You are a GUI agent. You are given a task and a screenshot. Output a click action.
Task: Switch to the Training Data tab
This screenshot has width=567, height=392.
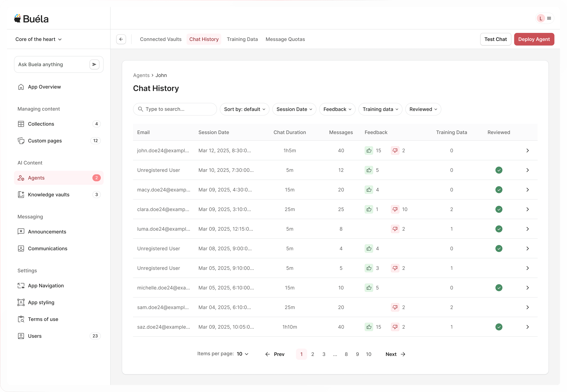[x=242, y=39]
